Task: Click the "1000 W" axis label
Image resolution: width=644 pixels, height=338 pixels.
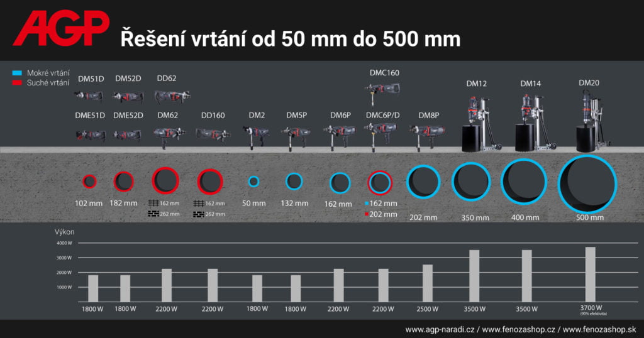Action: click(64, 288)
